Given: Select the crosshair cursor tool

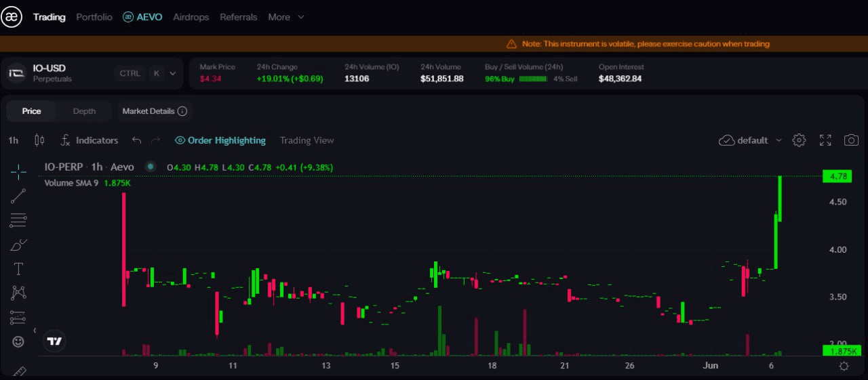Looking at the screenshot, I should 18,171.
